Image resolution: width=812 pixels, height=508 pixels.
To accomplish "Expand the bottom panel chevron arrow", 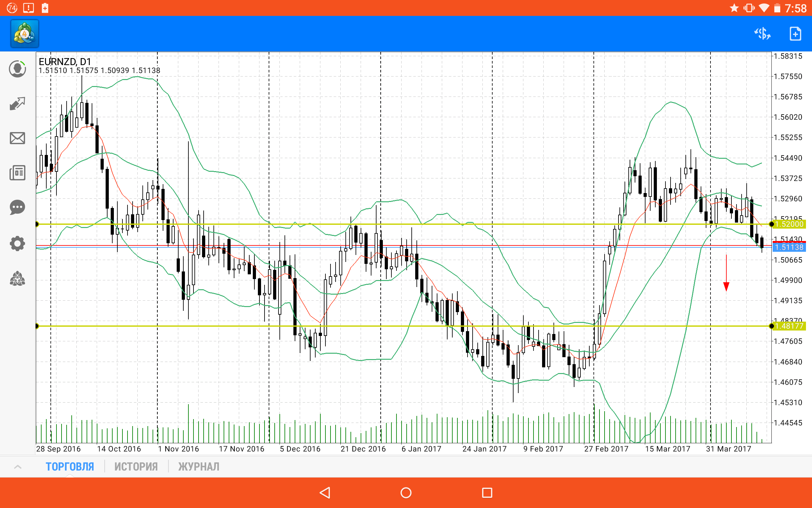I will [x=18, y=467].
